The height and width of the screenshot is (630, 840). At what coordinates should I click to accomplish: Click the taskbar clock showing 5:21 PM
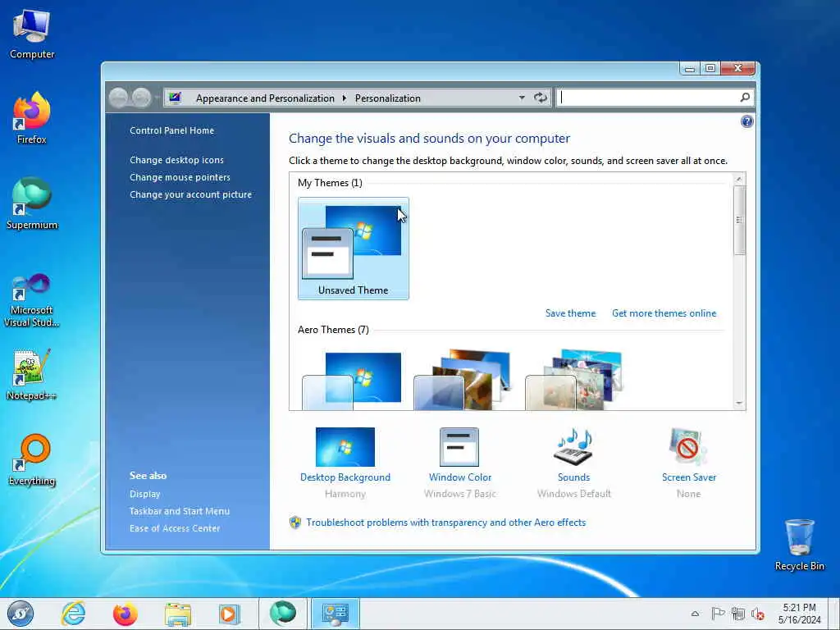coord(799,614)
